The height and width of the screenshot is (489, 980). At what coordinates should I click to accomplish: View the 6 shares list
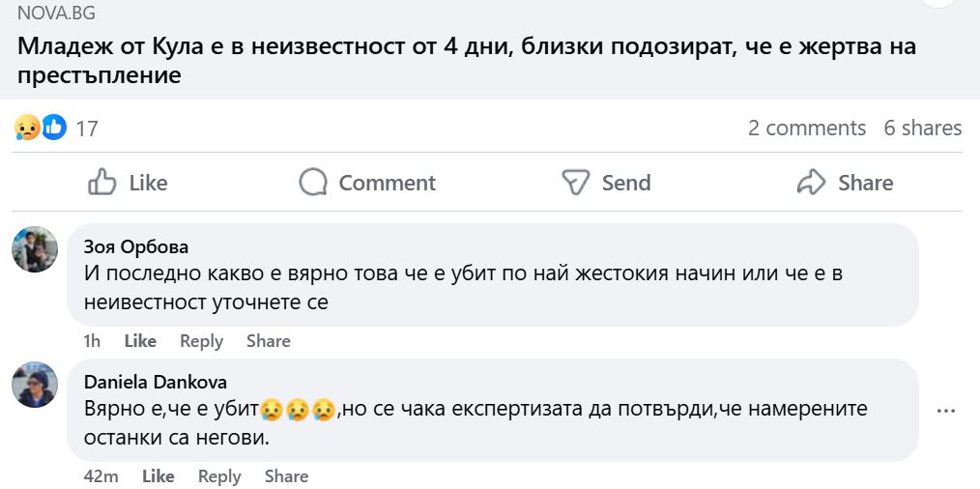(x=922, y=128)
